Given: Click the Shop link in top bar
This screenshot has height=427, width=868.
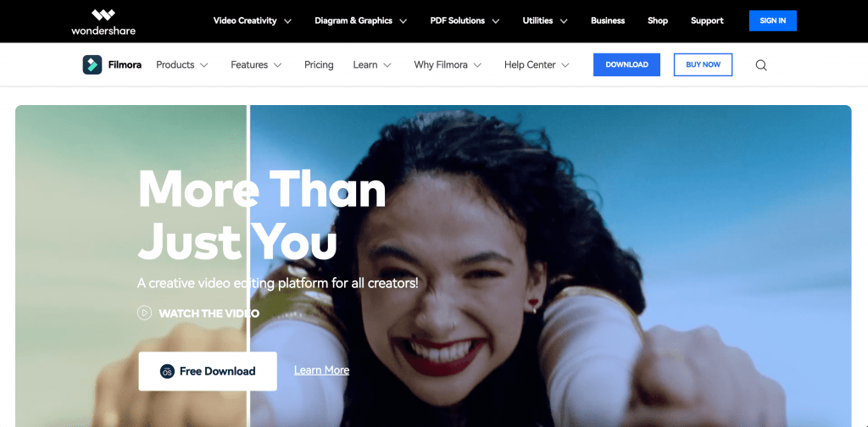Looking at the screenshot, I should (x=658, y=20).
